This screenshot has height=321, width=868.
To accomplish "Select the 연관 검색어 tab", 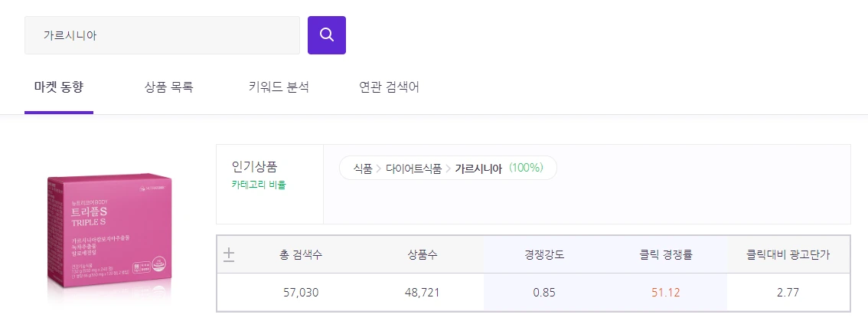I will click(x=389, y=87).
